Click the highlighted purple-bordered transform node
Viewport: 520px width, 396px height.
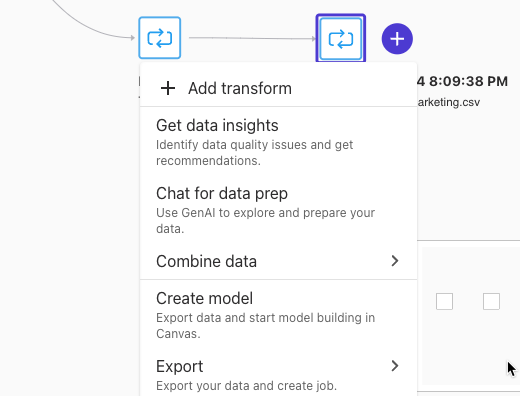point(341,38)
